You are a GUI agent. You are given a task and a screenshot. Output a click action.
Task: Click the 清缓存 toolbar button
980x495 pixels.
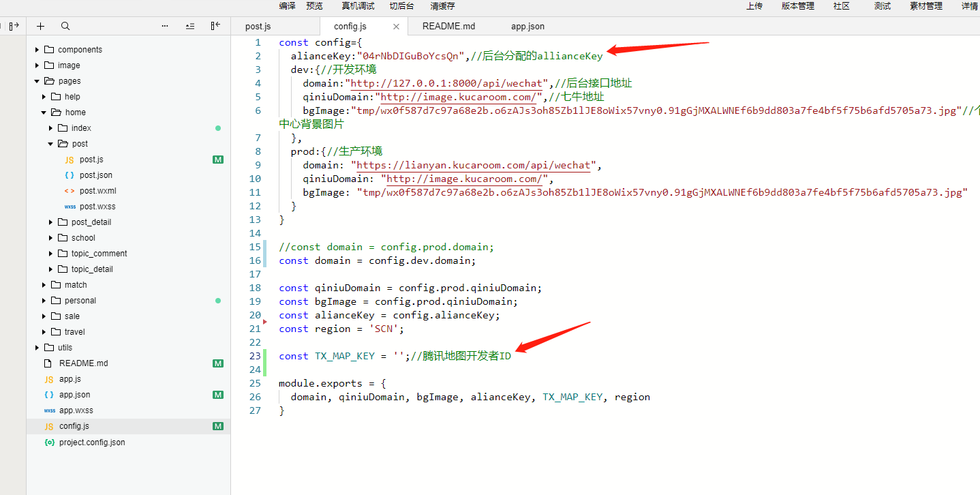click(x=442, y=6)
